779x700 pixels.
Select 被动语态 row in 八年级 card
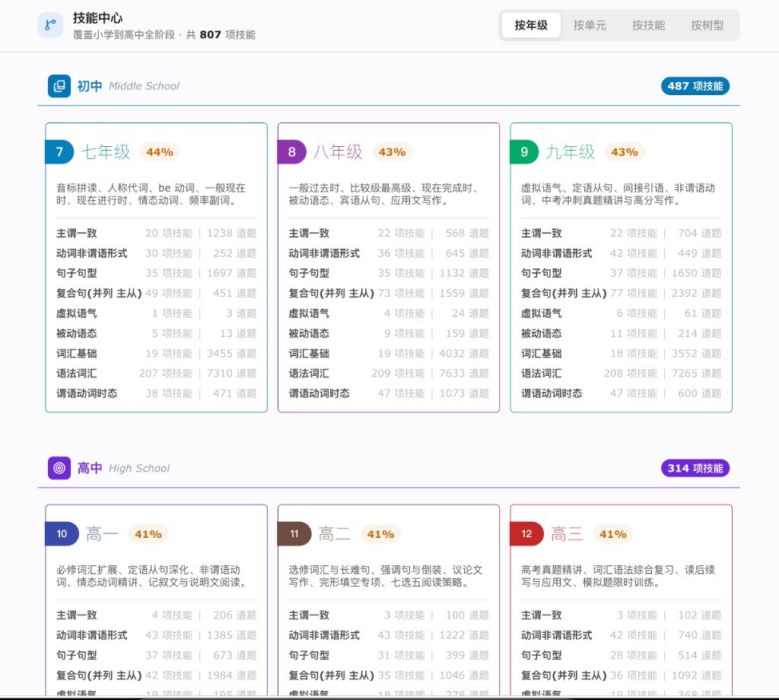pos(389,333)
